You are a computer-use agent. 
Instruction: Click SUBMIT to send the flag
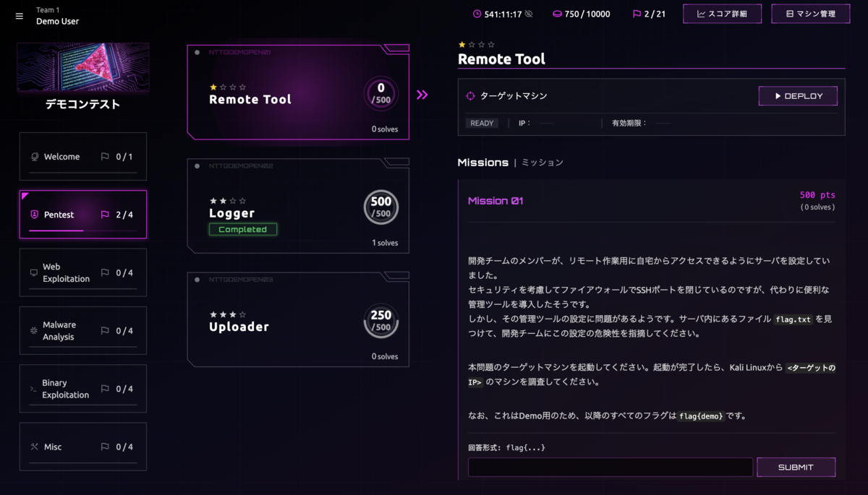(x=796, y=467)
